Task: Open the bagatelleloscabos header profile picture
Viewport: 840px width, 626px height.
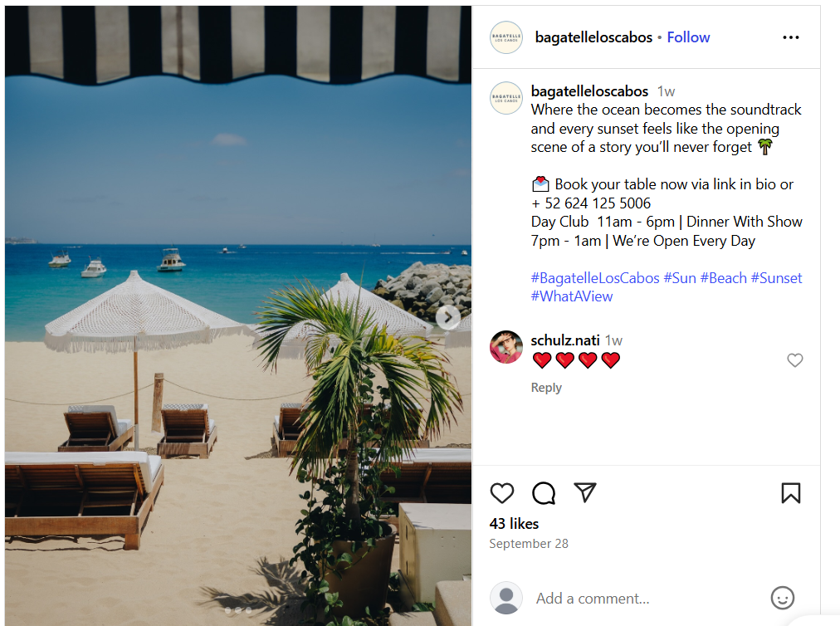Action: (506, 37)
